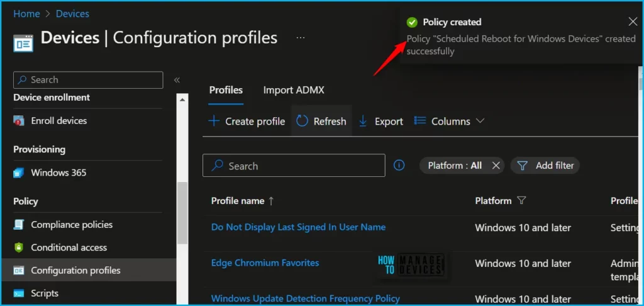644x306 pixels.
Task: Open Do Not Display Last Signed In User Name profile
Action: (298, 227)
